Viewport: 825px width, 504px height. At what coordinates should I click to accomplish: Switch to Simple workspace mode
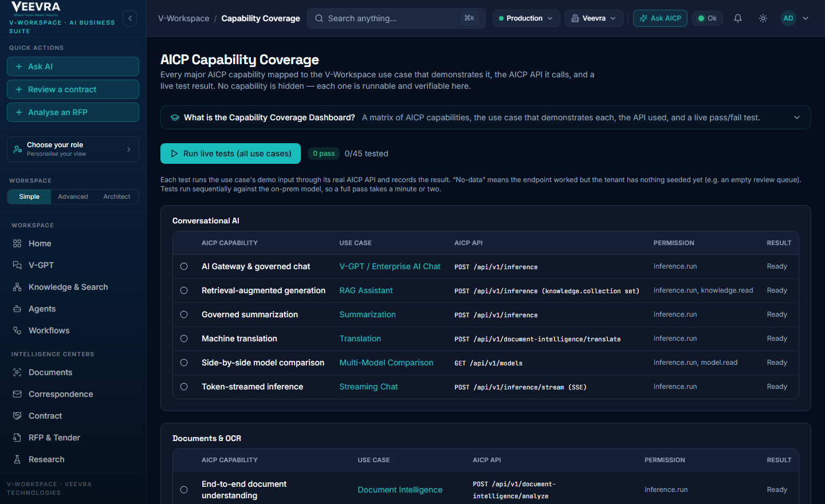coord(29,196)
